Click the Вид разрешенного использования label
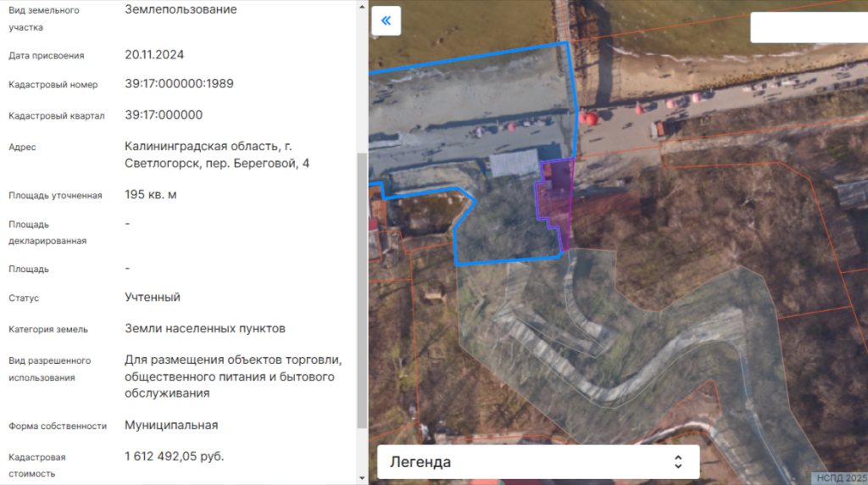Image resolution: width=868 pixels, height=485 pixels. pos(50,369)
